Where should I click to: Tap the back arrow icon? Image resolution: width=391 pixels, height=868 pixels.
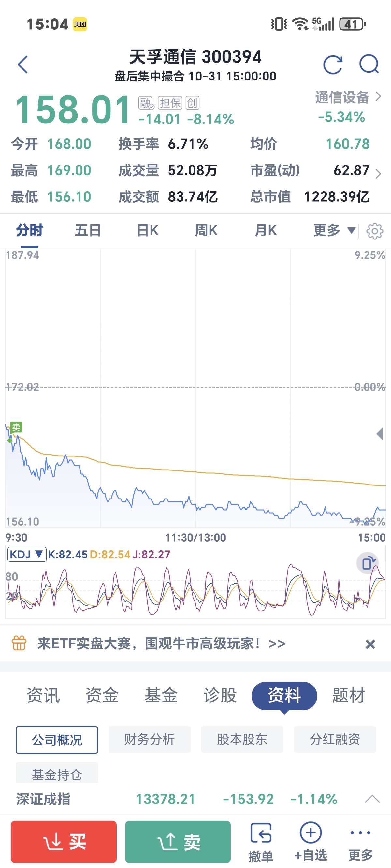[23, 65]
